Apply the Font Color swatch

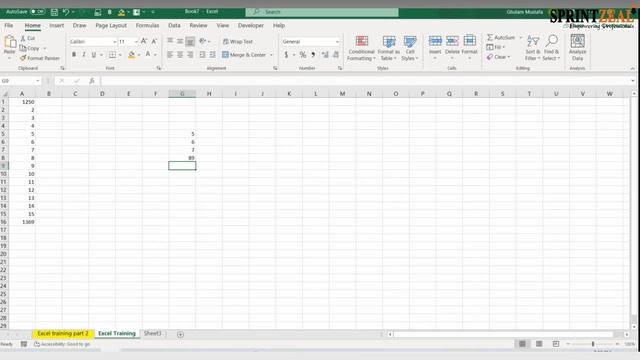pyautogui.click(x=148, y=54)
